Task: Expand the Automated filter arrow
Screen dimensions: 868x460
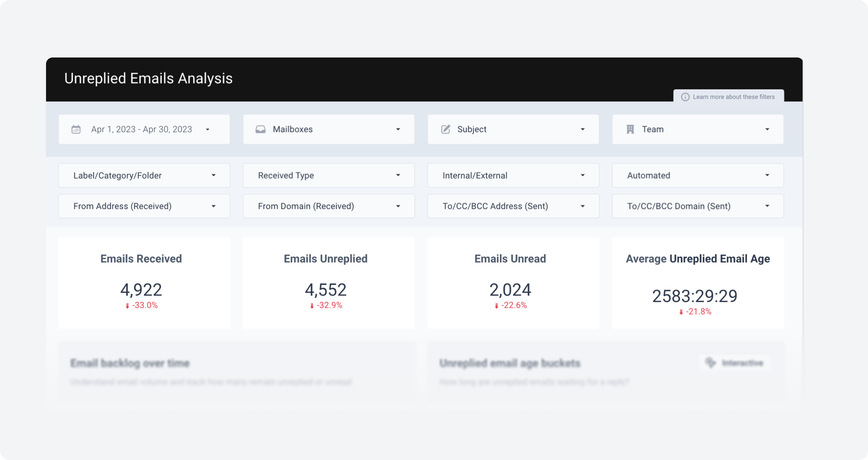Action: 767,176
